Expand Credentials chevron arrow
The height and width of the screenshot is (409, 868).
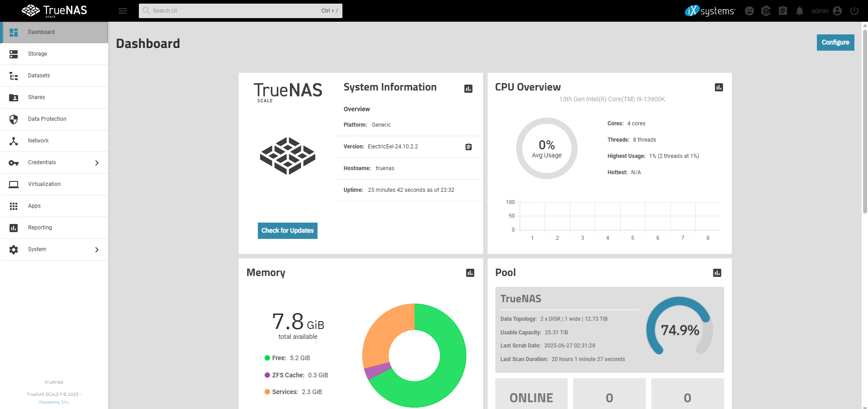(97, 163)
